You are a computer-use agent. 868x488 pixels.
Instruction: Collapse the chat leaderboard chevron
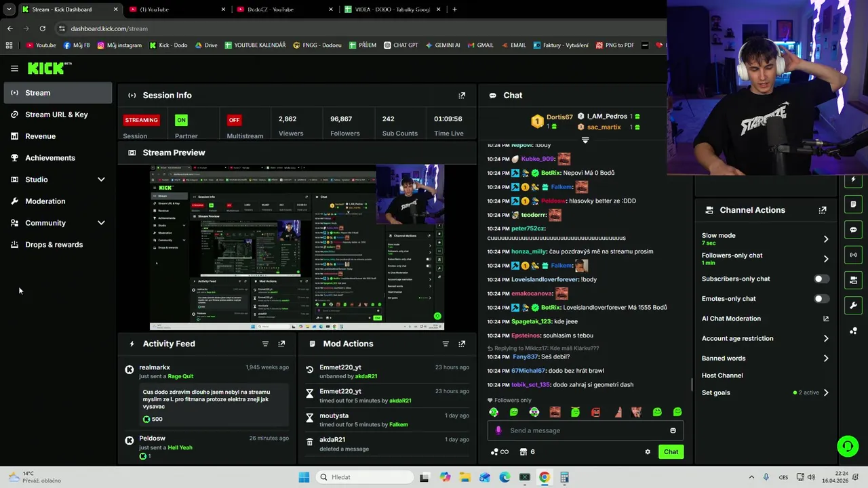click(585, 140)
